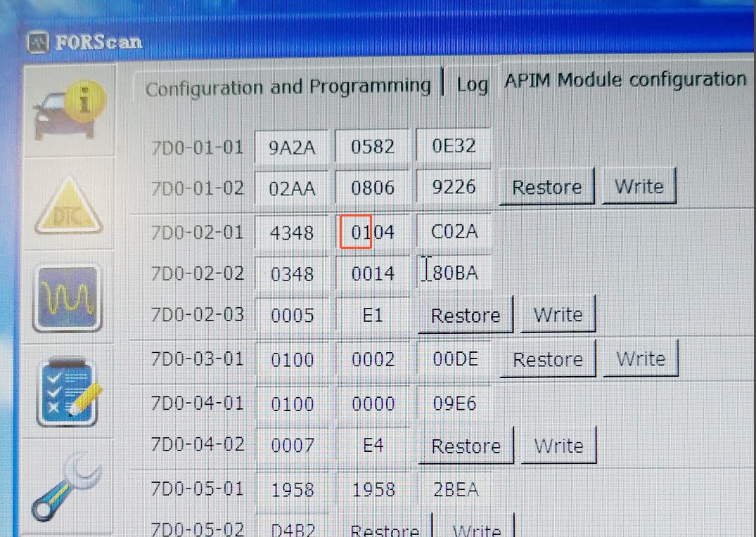The width and height of the screenshot is (756, 537).
Task: Click Restore button for block 7D0-01-02
Action: [546, 188]
